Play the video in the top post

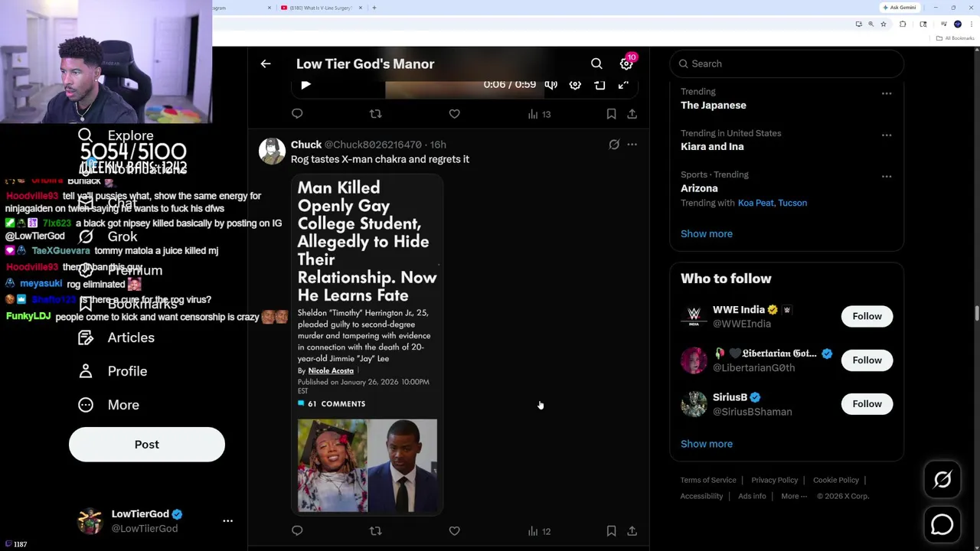(305, 85)
